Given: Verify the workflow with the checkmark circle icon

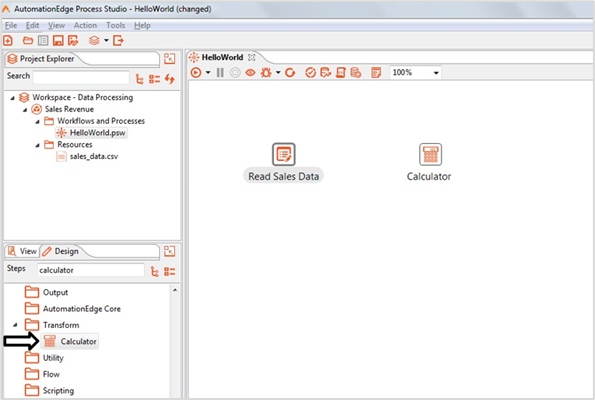Looking at the screenshot, I should point(310,72).
